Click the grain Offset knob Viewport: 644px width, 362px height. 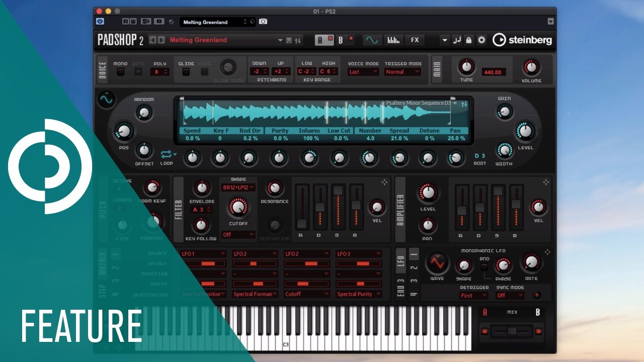click(144, 150)
